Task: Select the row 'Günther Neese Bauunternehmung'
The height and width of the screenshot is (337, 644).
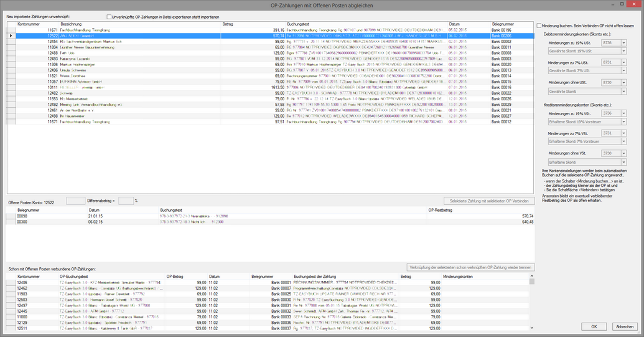Action: point(270,47)
